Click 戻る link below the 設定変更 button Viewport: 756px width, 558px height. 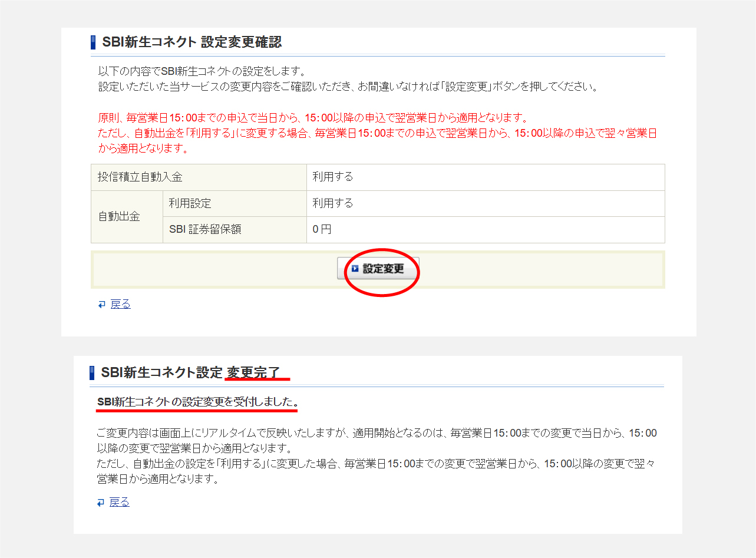tap(120, 304)
